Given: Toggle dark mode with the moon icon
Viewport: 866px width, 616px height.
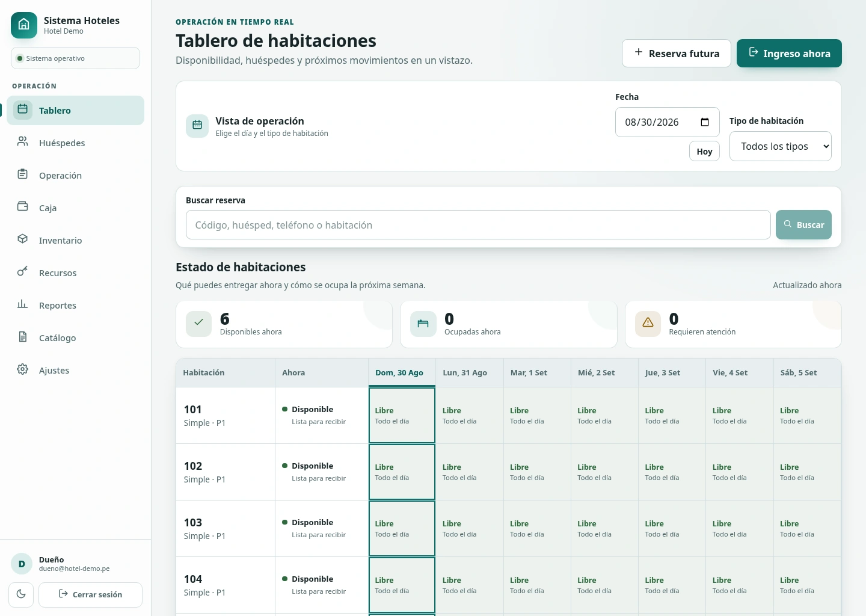Looking at the screenshot, I should click(x=21, y=594).
